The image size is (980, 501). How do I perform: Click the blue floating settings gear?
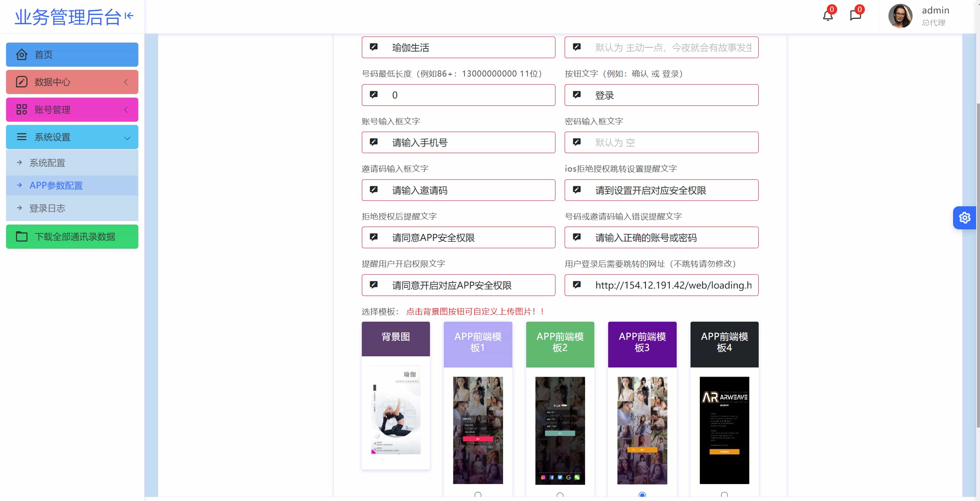[965, 218]
